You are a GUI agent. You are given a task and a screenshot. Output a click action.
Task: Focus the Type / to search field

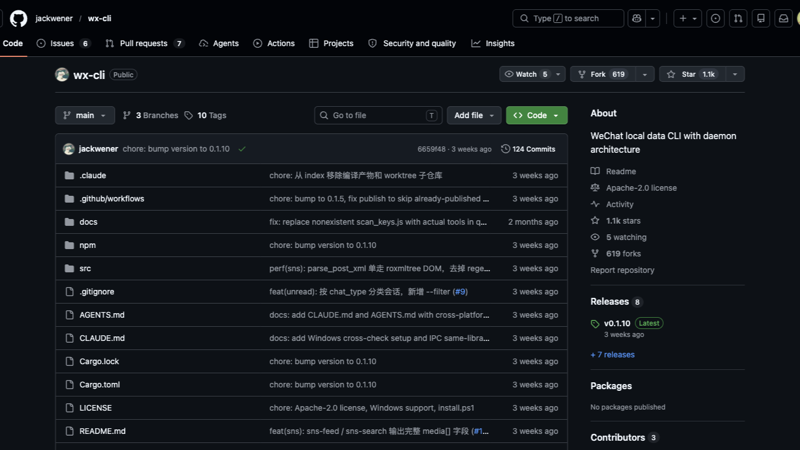(568, 18)
